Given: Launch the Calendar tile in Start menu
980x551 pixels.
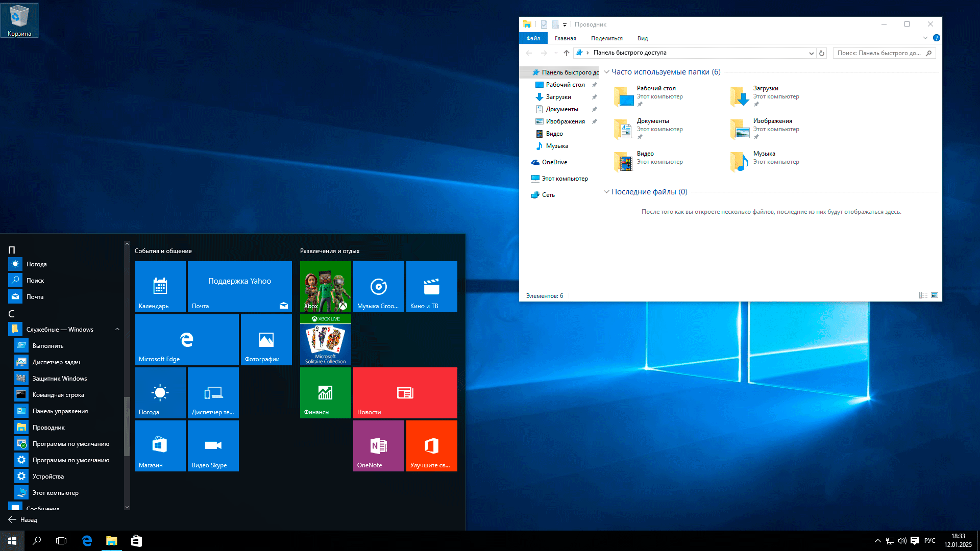Looking at the screenshot, I should pyautogui.click(x=160, y=286).
